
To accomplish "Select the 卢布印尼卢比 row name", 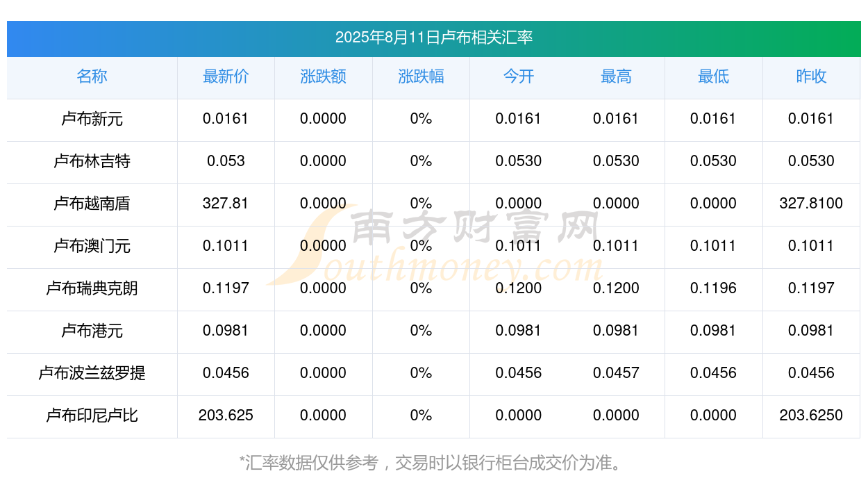I will (92, 416).
